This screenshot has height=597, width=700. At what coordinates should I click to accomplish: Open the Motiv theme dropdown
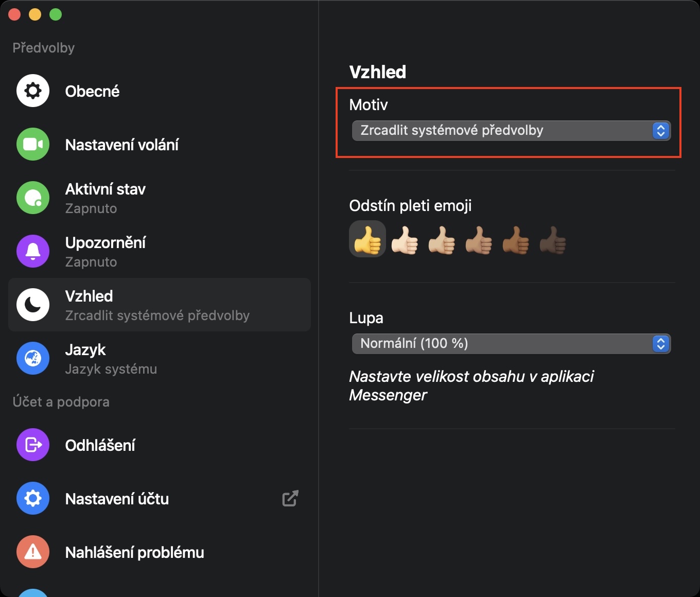pos(511,131)
